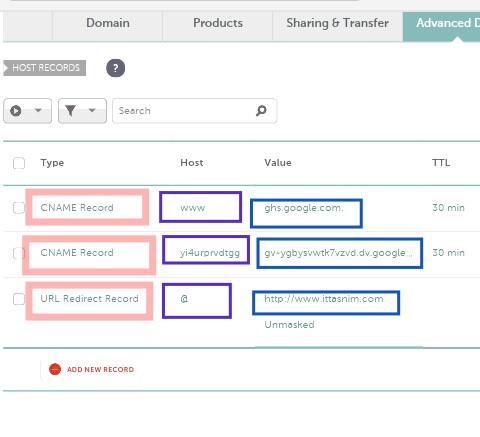
Task: Click the http://www.ittasnim.com value
Action: click(x=324, y=299)
